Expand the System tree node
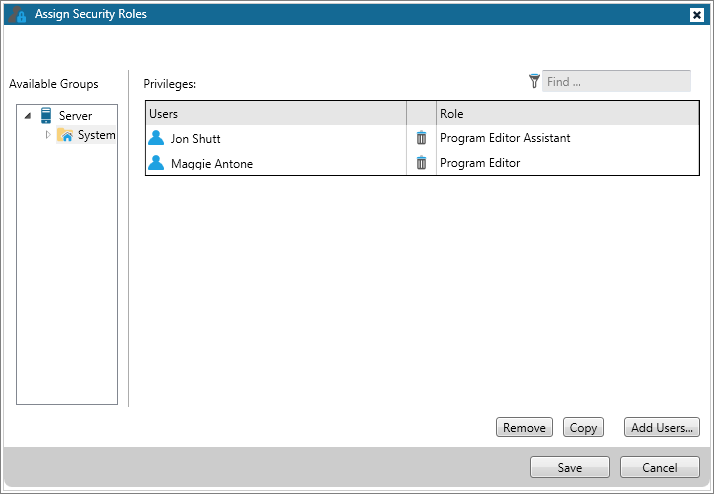Screen dimensions: 714x494 48,135
